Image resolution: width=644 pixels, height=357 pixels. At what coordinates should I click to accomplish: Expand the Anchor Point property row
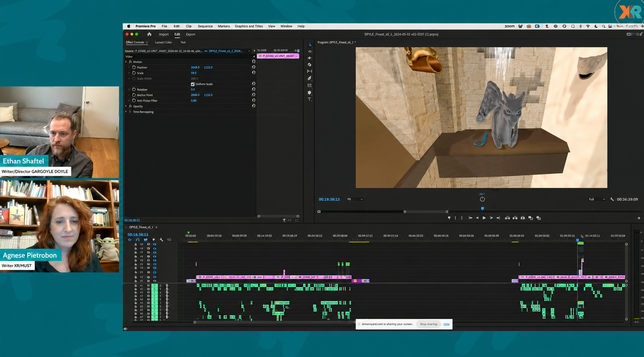coord(129,95)
